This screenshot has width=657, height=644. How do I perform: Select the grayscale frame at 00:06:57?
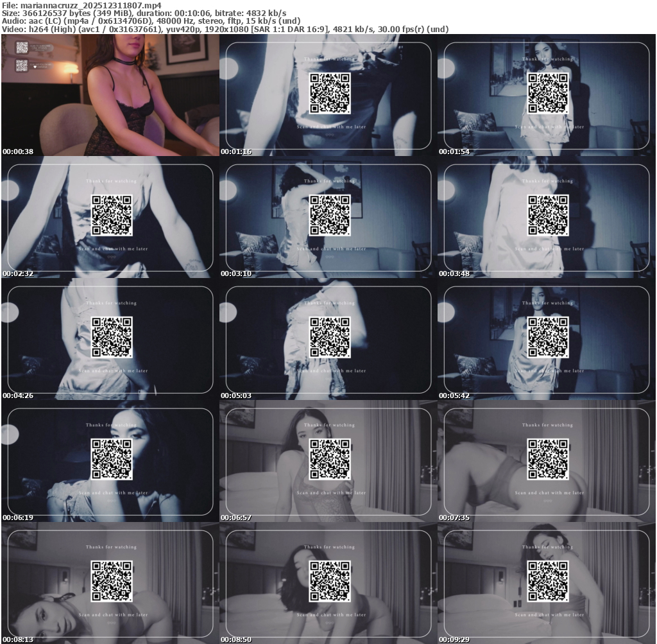point(328,462)
